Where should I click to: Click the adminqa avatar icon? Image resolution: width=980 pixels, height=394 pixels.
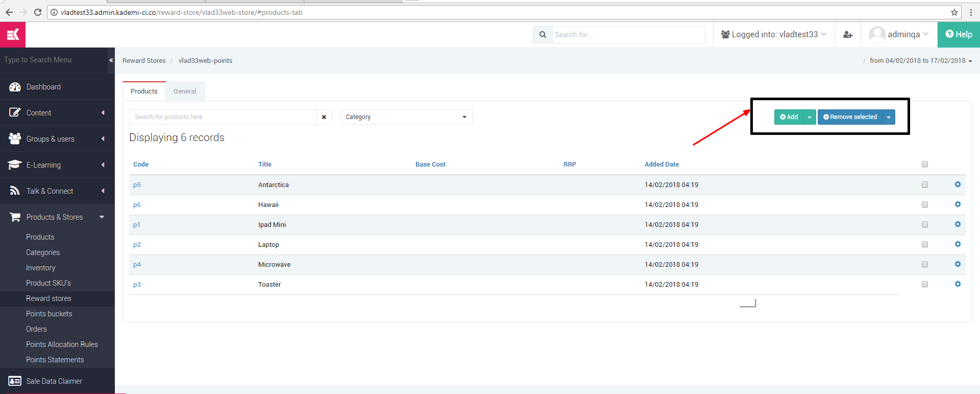pos(877,34)
